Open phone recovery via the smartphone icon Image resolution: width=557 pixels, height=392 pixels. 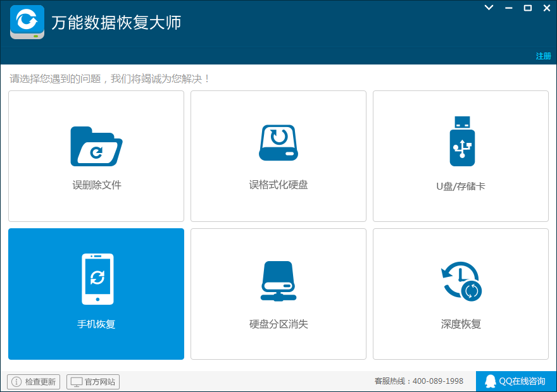97,279
